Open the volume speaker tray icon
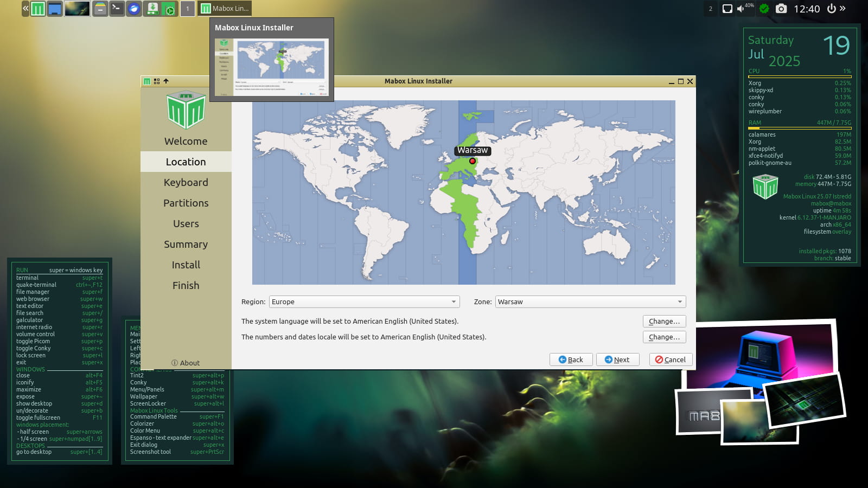868x488 pixels. (x=740, y=9)
